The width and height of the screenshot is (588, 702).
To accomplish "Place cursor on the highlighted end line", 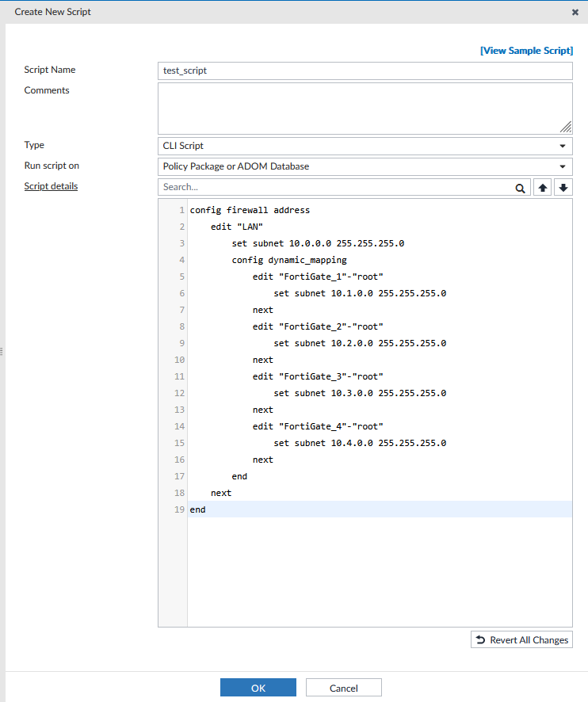I will tap(238, 509).
